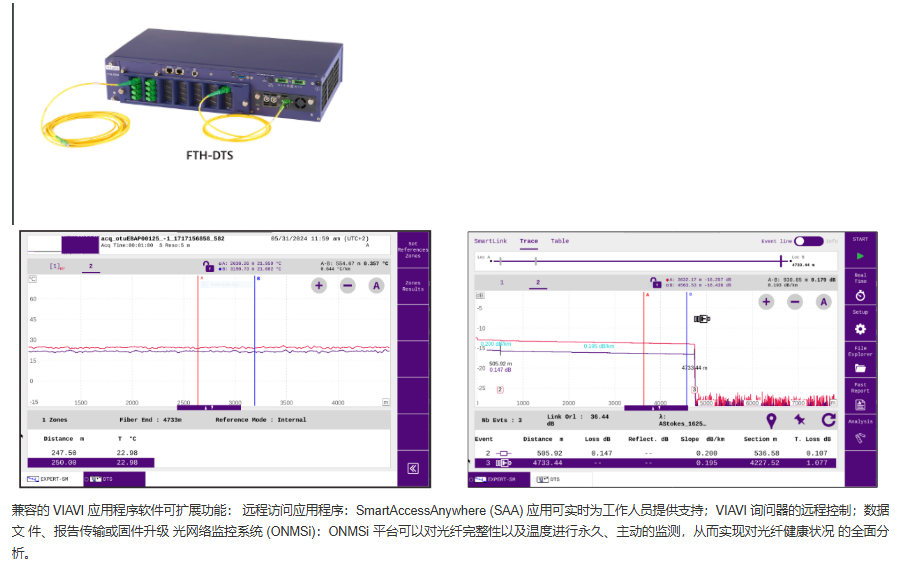The width and height of the screenshot is (900, 587).
Task: Select trace tab 2 on OTDR screen
Action: 538,282
